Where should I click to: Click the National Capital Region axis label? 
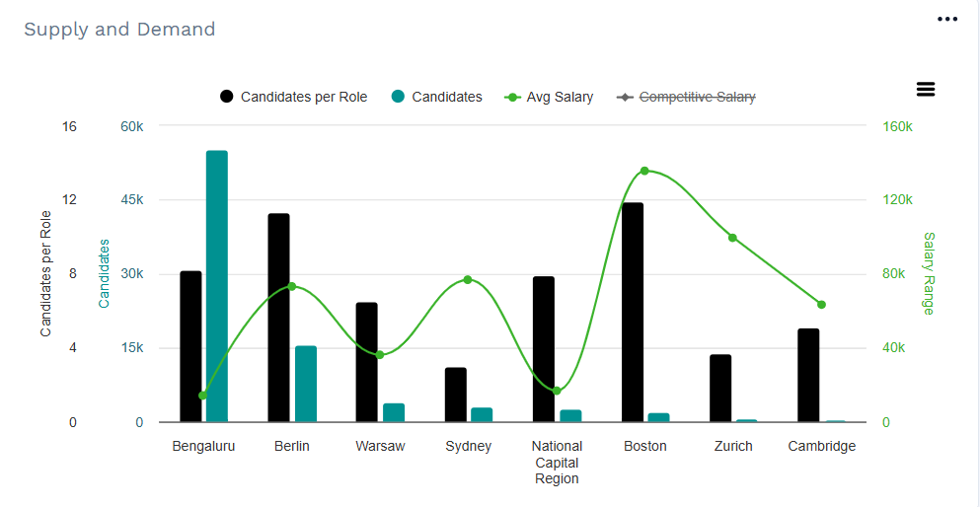point(557,462)
